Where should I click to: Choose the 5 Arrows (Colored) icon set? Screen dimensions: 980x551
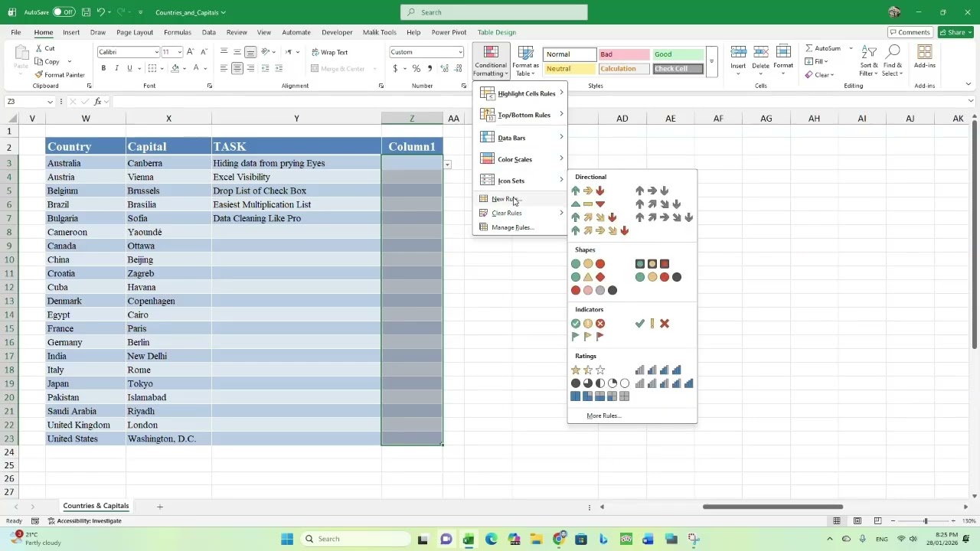(599, 231)
